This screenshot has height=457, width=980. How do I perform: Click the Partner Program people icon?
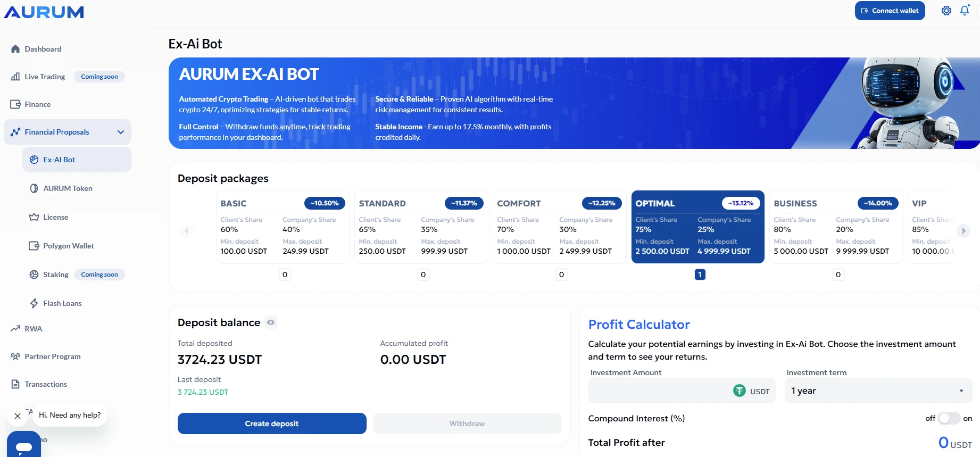(x=15, y=356)
